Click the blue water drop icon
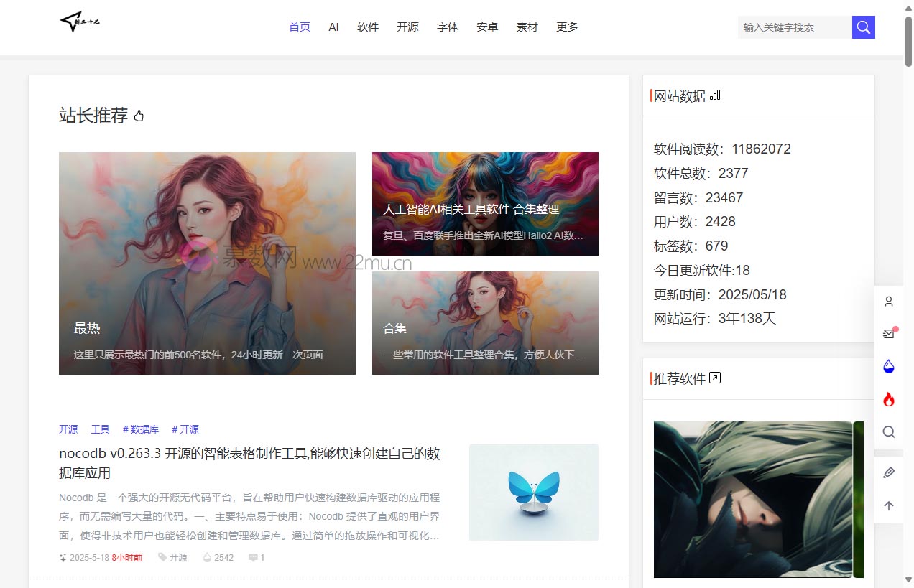 click(889, 366)
